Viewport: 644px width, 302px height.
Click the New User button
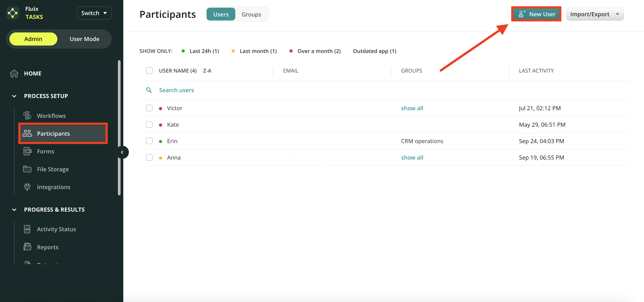[536, 14]
